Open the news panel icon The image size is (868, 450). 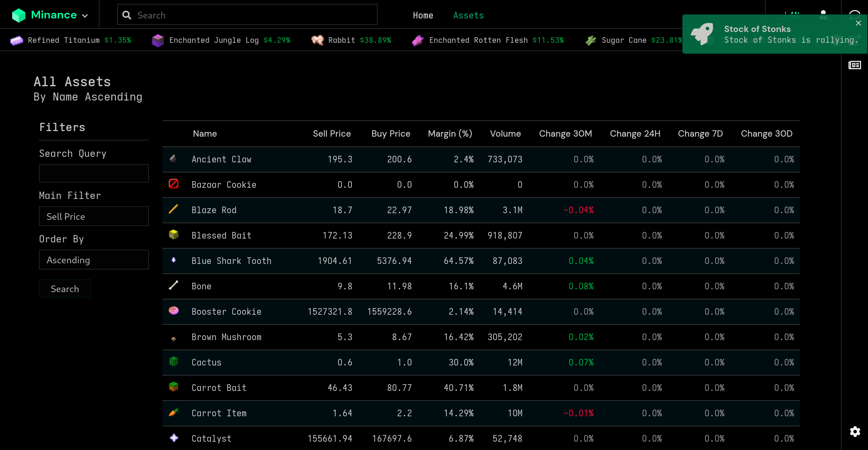[x=854, y=65]
